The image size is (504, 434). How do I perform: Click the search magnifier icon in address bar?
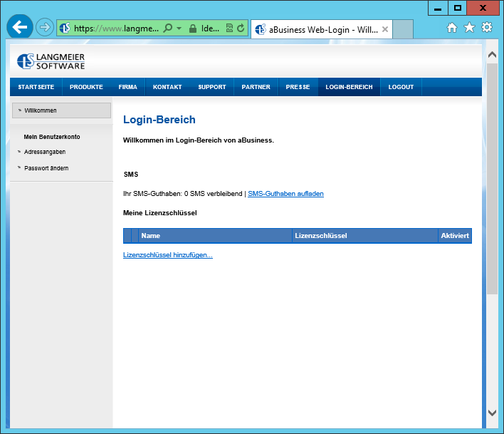click(x=167, y=29)
